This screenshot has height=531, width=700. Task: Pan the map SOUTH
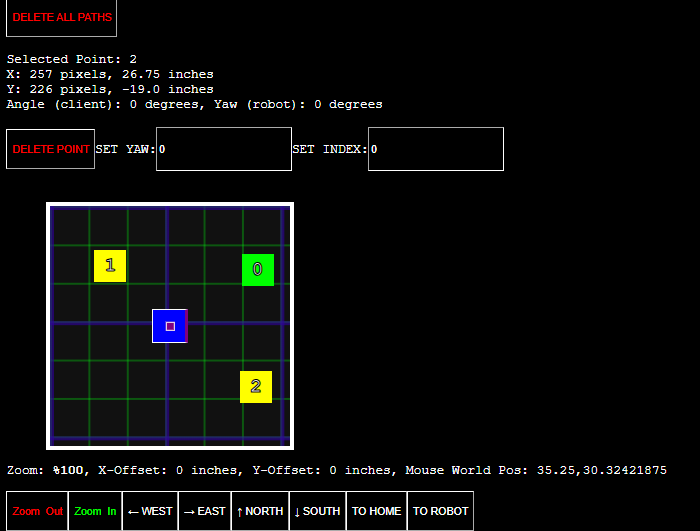(317, 511)
